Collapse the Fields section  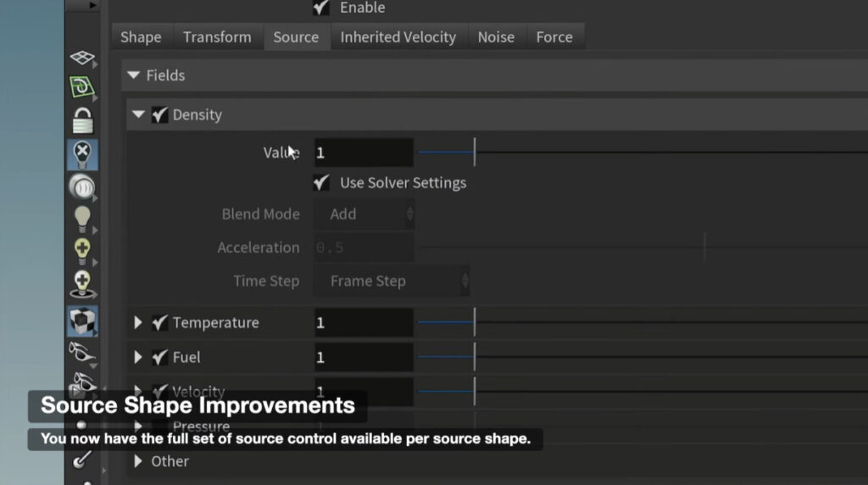(133, 75)
